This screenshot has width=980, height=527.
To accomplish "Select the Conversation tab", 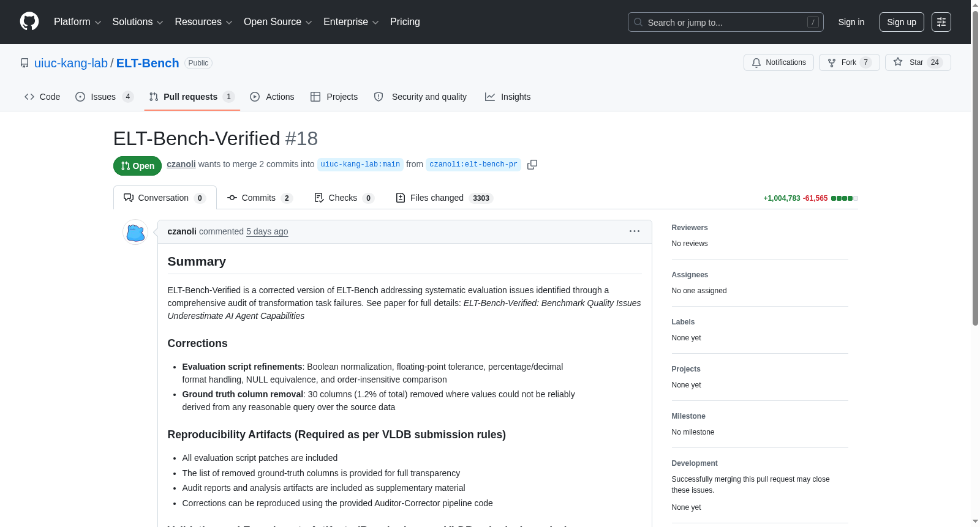I will coord(165,198).
